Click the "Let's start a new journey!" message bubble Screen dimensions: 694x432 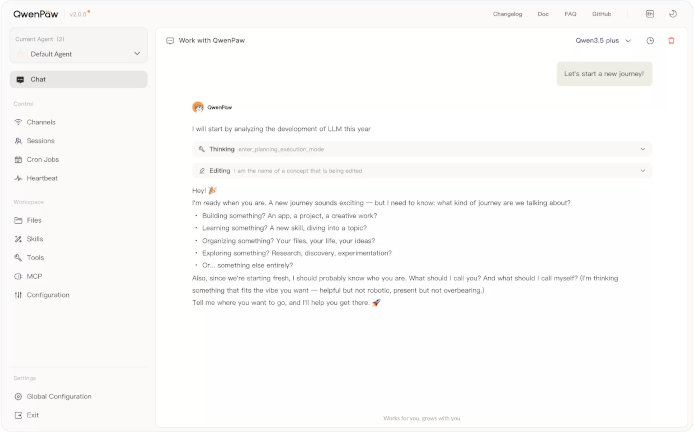[x=604, y=74]
